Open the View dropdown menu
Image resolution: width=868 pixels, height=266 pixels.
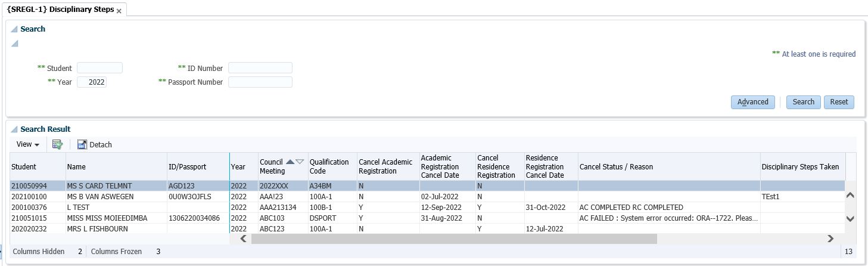[28, 144]
